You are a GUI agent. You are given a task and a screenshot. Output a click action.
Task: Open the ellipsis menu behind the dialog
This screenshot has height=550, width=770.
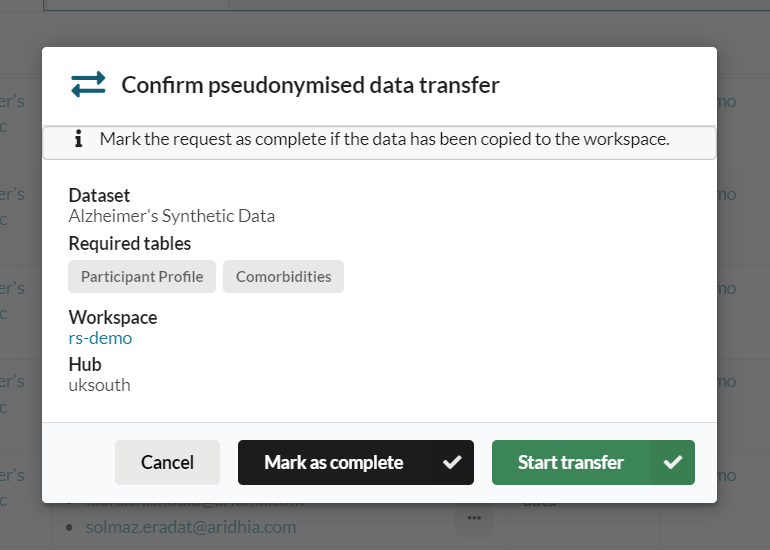click(474, 517)
